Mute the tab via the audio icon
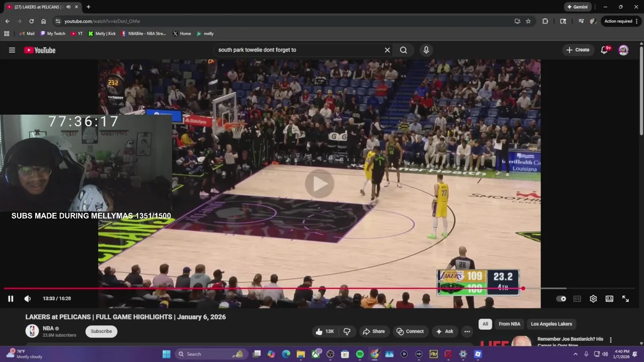Screen dimensions: 644x362 pyautogui.click(x=68, y=7)
